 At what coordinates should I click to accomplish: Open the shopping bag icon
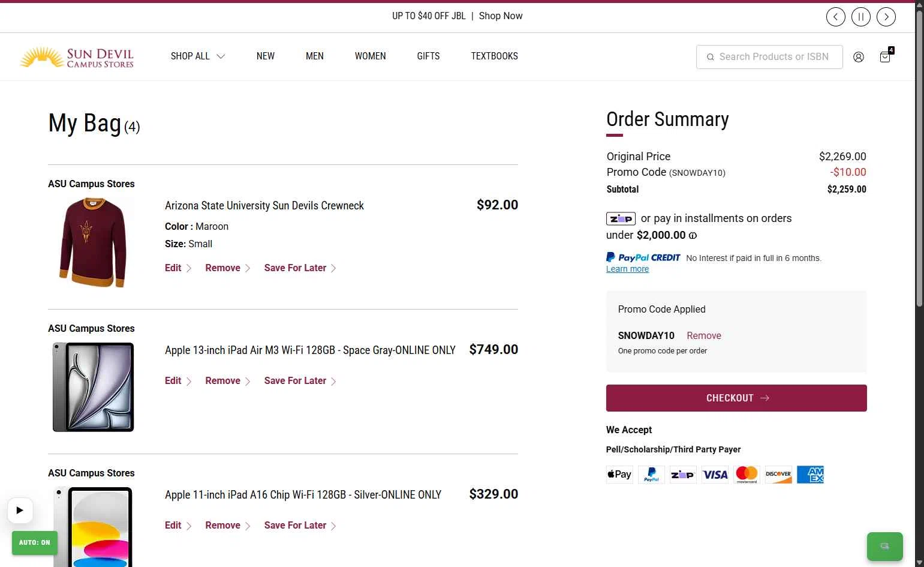pos(886,56)
